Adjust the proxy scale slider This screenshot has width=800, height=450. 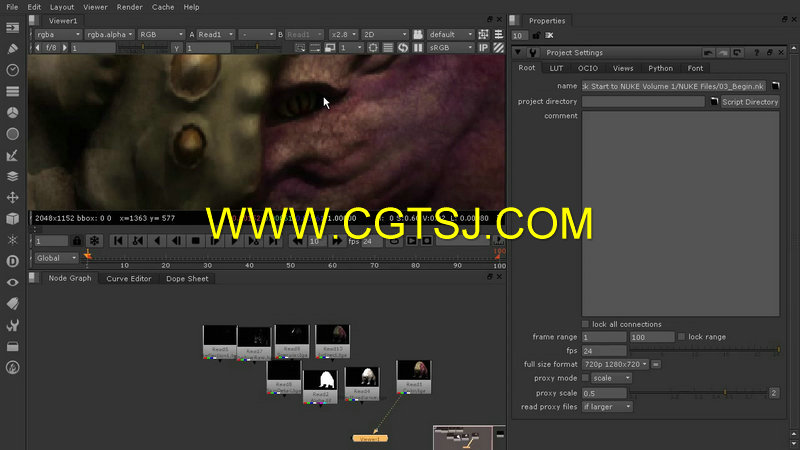pos(699,392)
